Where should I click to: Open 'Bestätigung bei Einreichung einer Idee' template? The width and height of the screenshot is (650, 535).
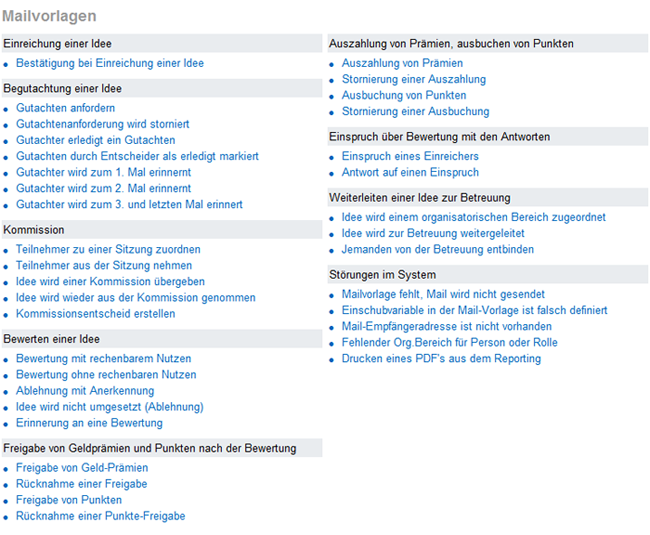[x=110, y=63]
